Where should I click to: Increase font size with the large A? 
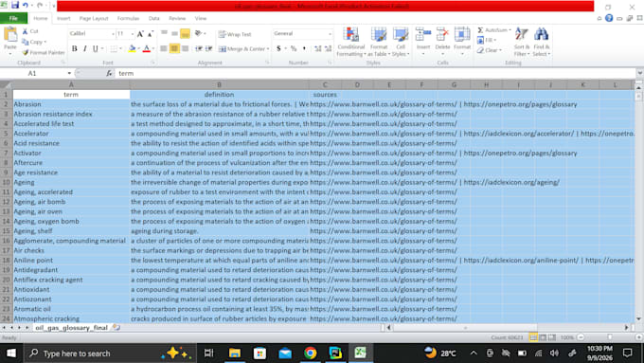[x=140, y=34]
